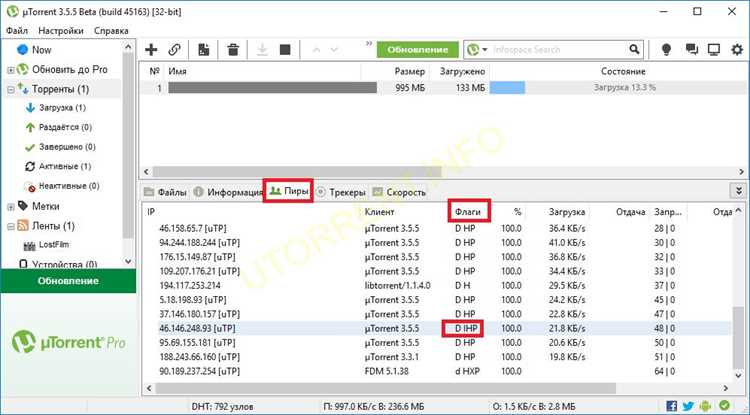Click the µTorrent Pro logo banner
Screen dimensions: 750x415
[x=68, y=342]
